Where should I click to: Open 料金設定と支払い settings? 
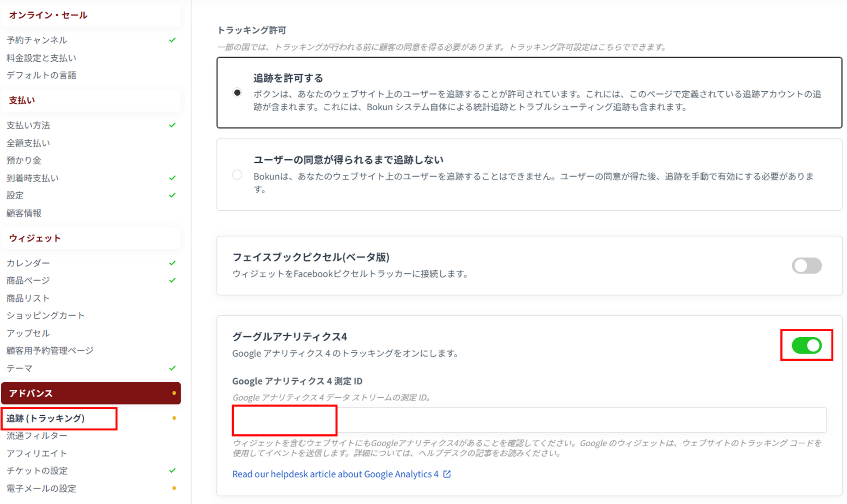(x=41, y=58)
